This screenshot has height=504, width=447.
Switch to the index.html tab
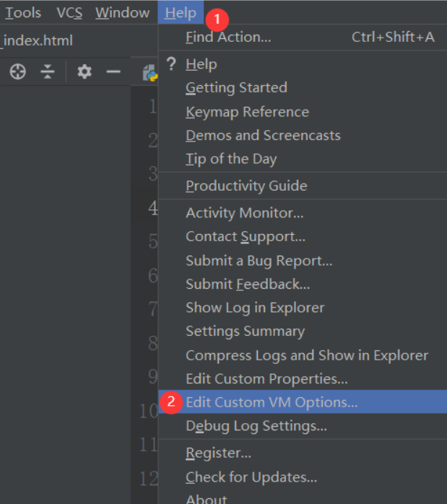coord(38,40)
